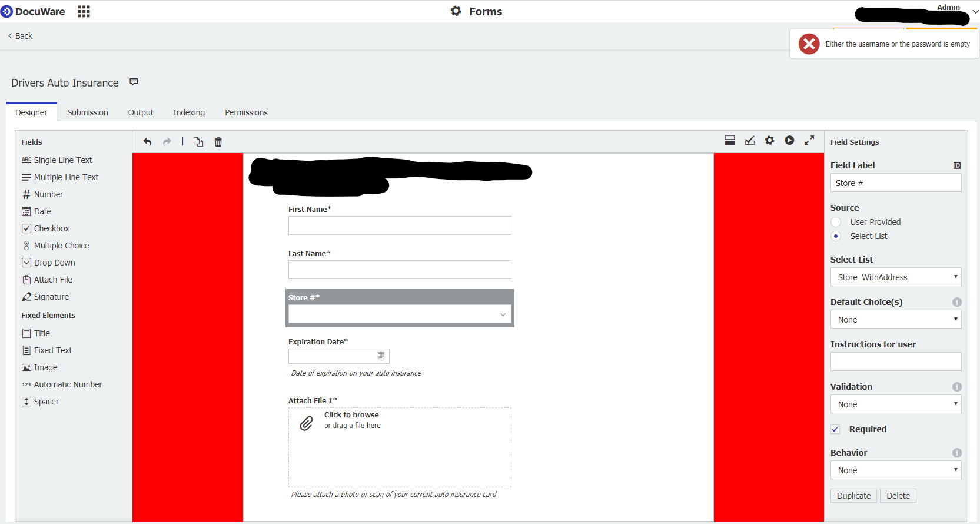Open the Behavior dropdown
This screenshot has height=524, width=980.
[x=895, y=470]
